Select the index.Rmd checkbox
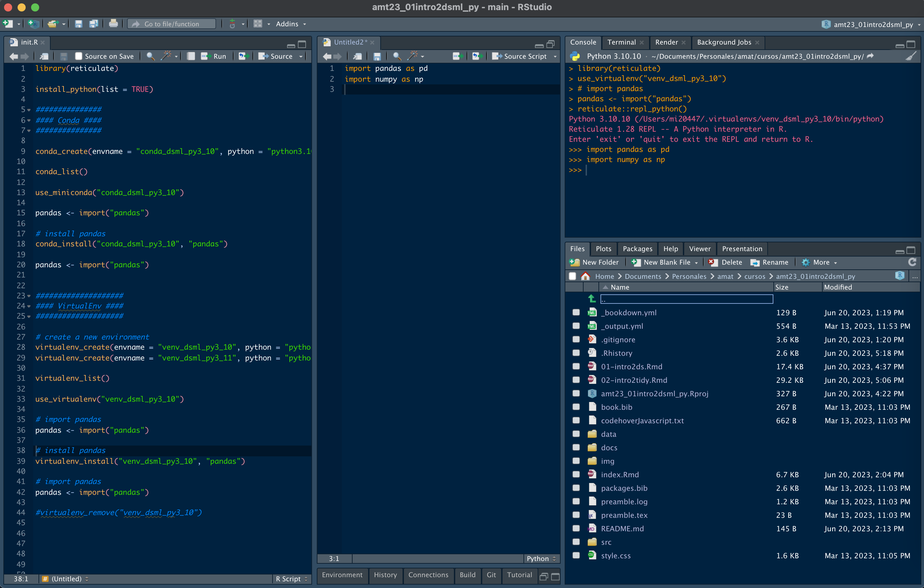Viewport: 924px width, 588px height. click(x=576, y=475)
